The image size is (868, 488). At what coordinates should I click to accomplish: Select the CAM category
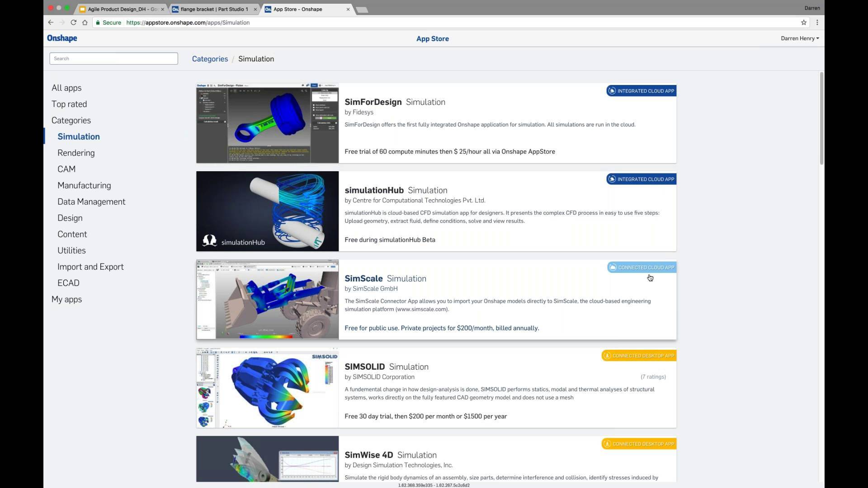click(x=66, y=169)
